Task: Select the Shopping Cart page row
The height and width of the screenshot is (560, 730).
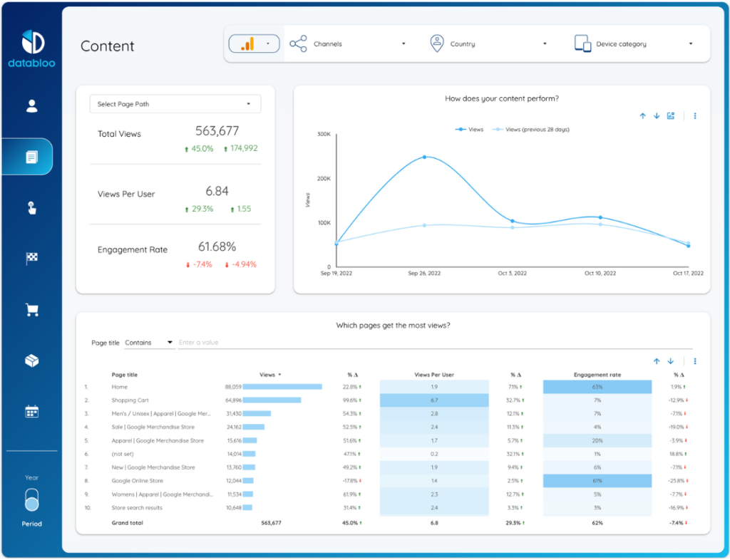Action: point(130,400)
